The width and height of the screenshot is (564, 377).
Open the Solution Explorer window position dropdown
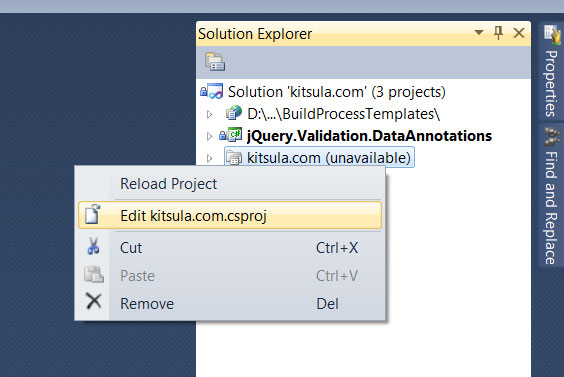click(x=479, y=32)
